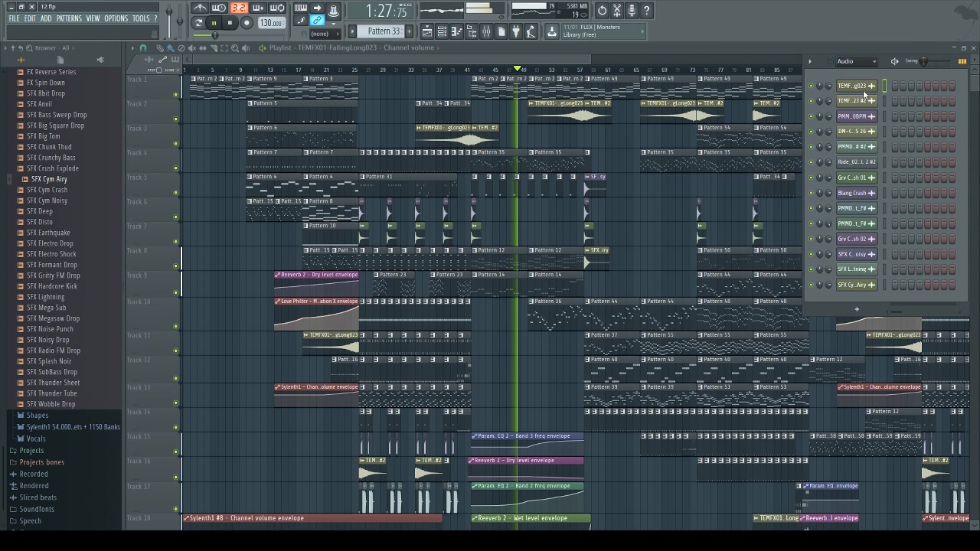
Task: Stop playback with the stop button
Action: (x=230, y=23)
